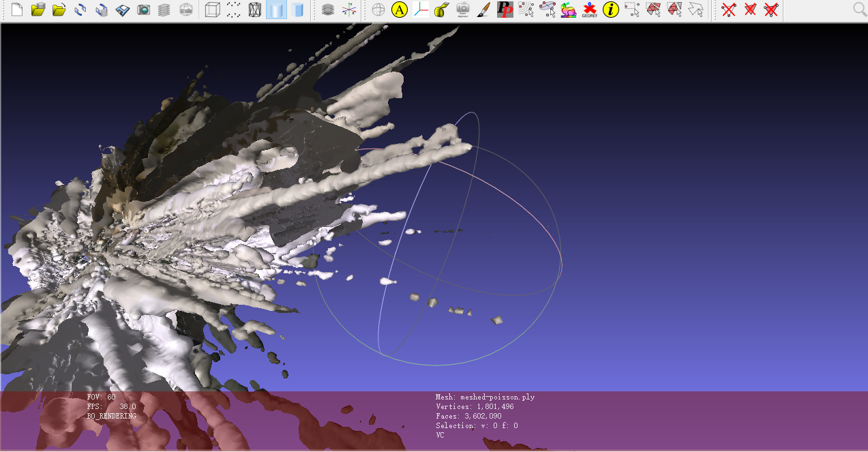Activate select vertices rectangle tool

(632, 10)
